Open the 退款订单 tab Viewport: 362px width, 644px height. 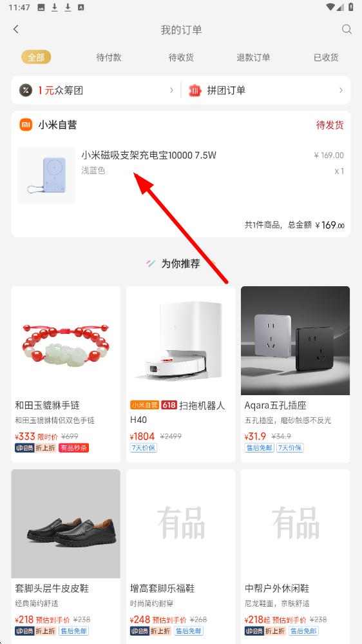253,57
